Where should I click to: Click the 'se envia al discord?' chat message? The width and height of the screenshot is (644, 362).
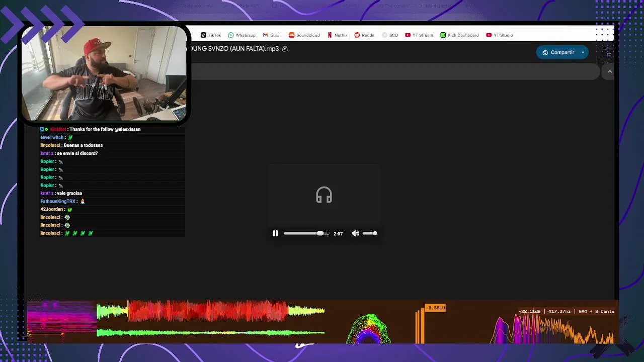coord(77,153)
